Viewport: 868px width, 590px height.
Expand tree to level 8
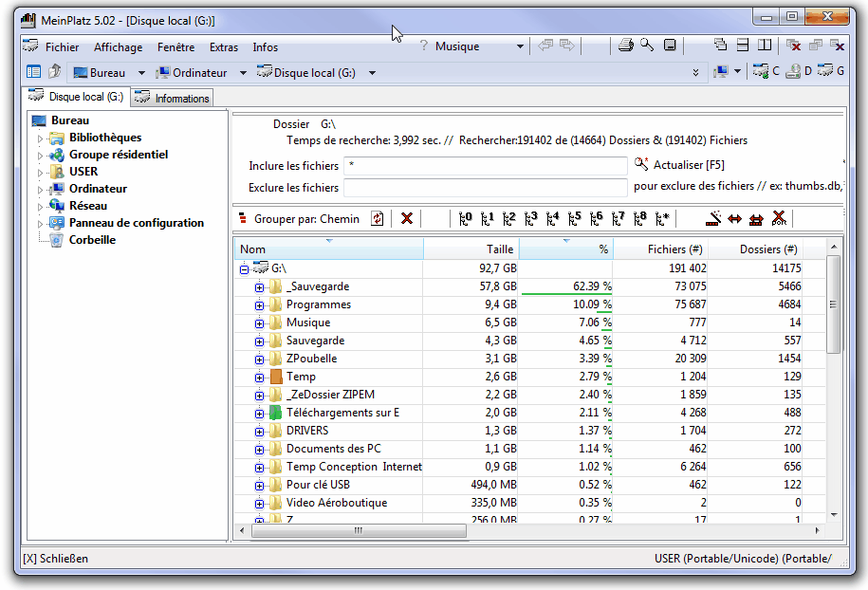tap(640, 219)
